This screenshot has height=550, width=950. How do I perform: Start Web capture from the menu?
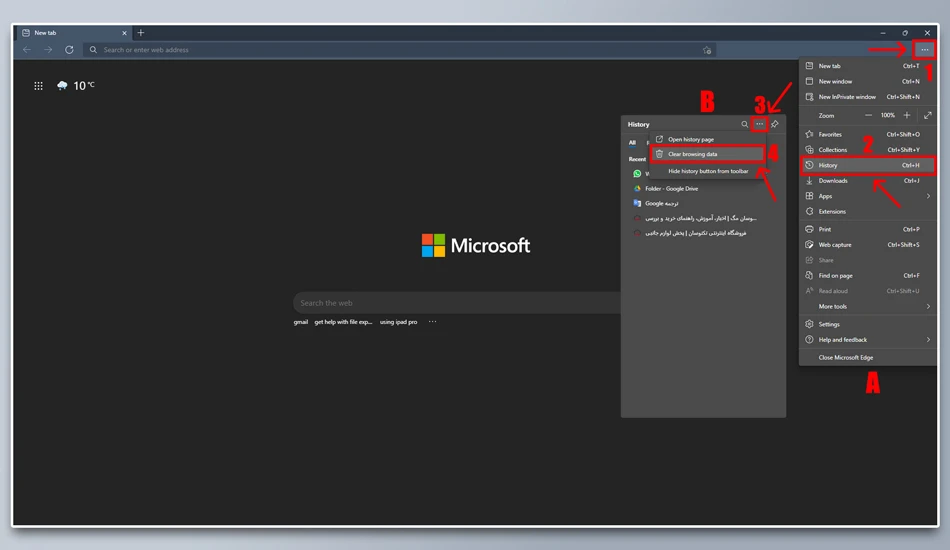868,245
